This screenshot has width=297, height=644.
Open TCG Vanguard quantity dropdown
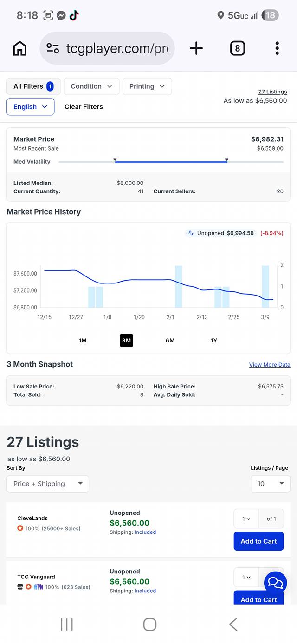click(246, 578)
